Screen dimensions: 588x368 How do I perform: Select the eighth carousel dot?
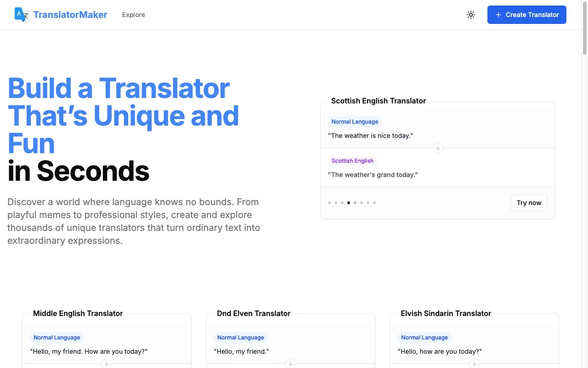(374, 203)
